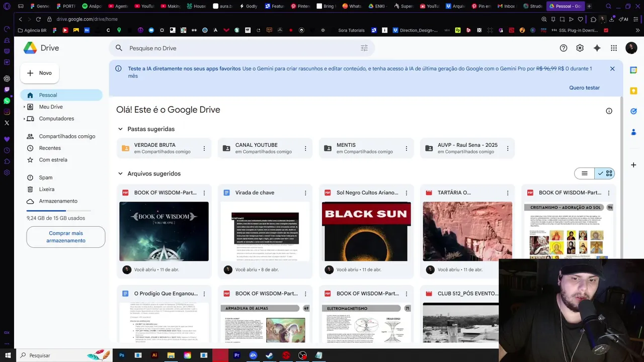Switch to Inbox browser tab

[x=507, y=6]
